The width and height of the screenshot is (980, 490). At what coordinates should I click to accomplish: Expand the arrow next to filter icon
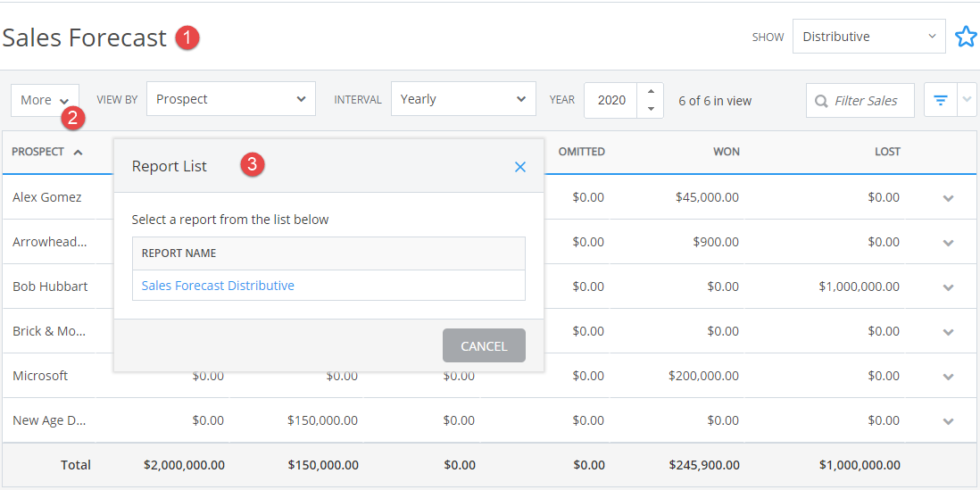[x=967, y=100]
